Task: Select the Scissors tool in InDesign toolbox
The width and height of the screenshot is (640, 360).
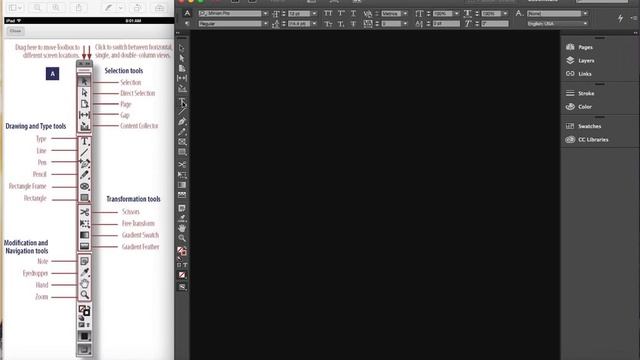Action: [182, 164]
